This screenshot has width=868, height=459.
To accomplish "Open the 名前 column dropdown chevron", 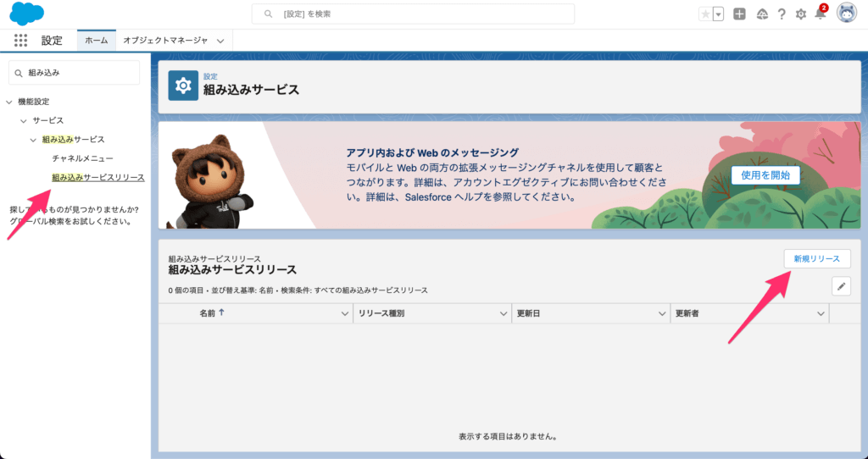I will click(344, 313).
